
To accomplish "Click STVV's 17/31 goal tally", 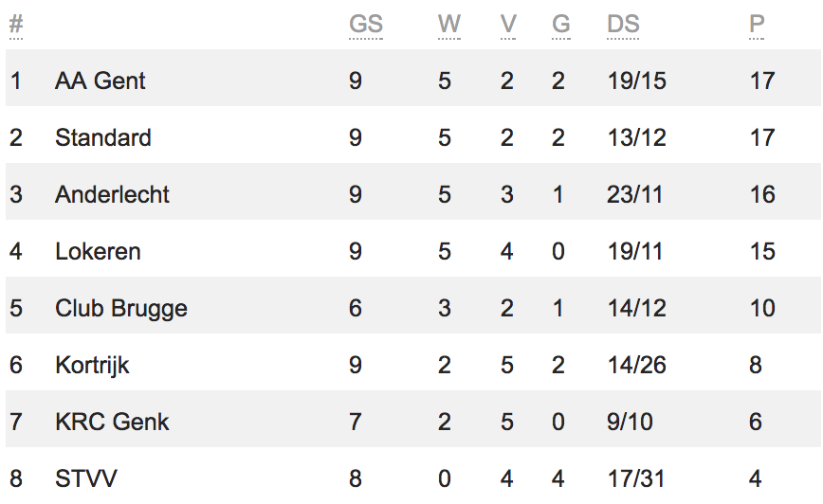I will (636, 478).
